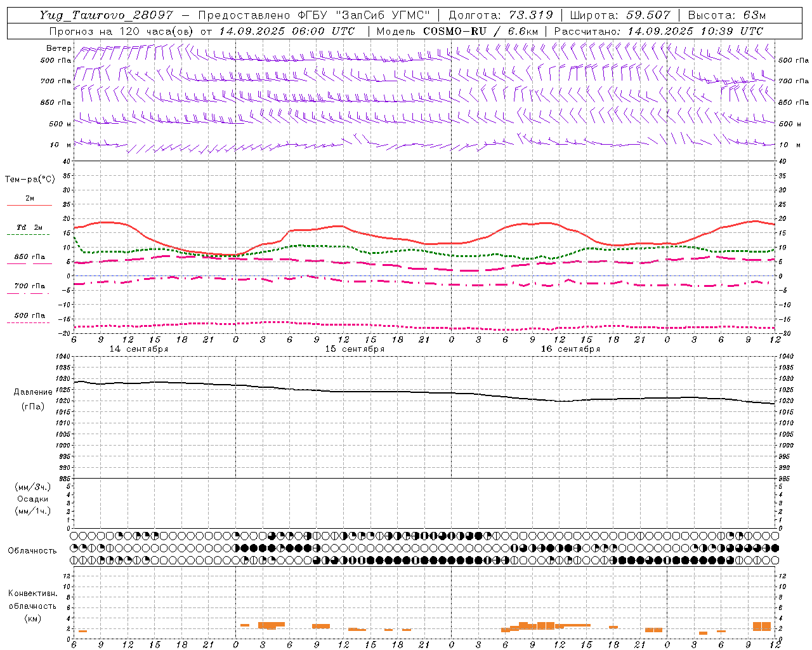Click the (мм/1ч.) precipitation unit label
812x650 pixels.
click(x=33, y=511)
